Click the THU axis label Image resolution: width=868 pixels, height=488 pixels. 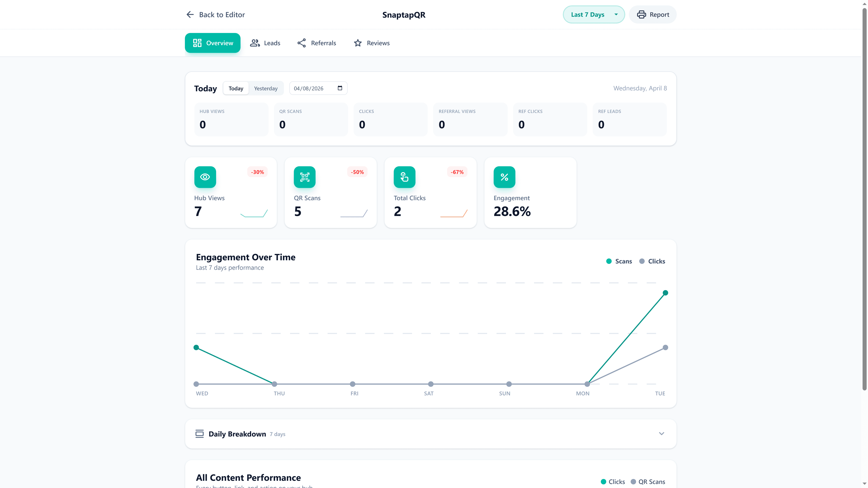pos(279,393)
